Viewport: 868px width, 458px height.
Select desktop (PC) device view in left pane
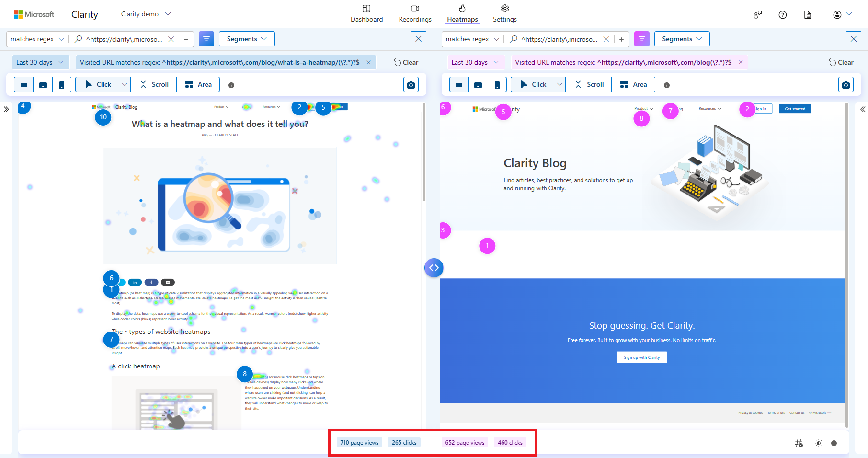(x=24, y=85)
